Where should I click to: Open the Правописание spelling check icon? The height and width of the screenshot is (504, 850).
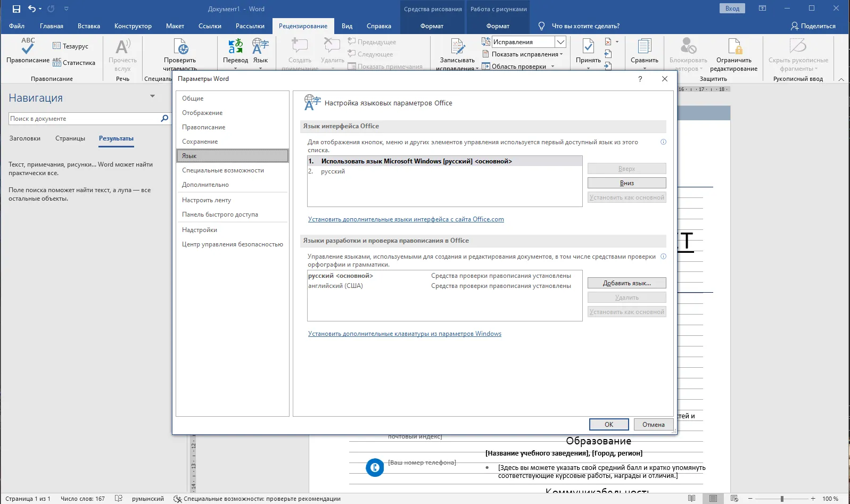pyautogui.click(x=28, y=48)
